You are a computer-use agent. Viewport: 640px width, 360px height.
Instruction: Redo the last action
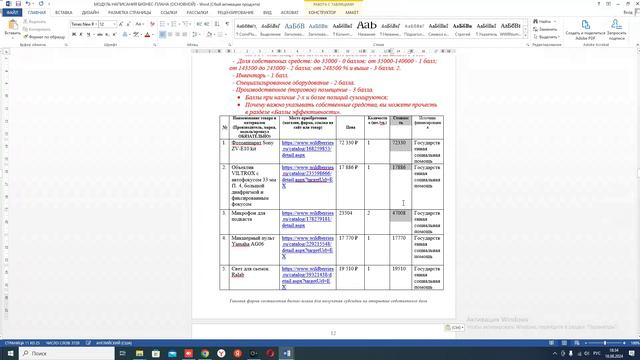pos(41,4)
